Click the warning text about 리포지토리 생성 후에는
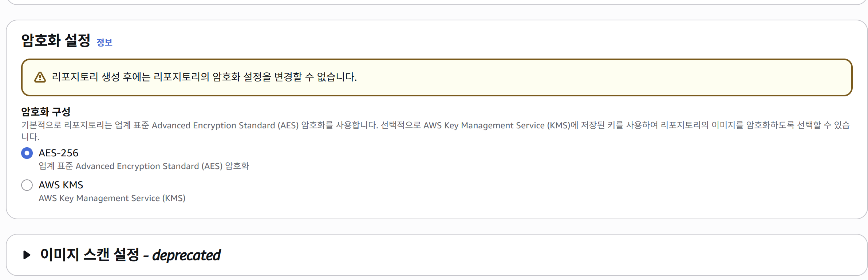The width and height of the screenshot is (868, 280). pyautogui.click(x=204, y=77)
